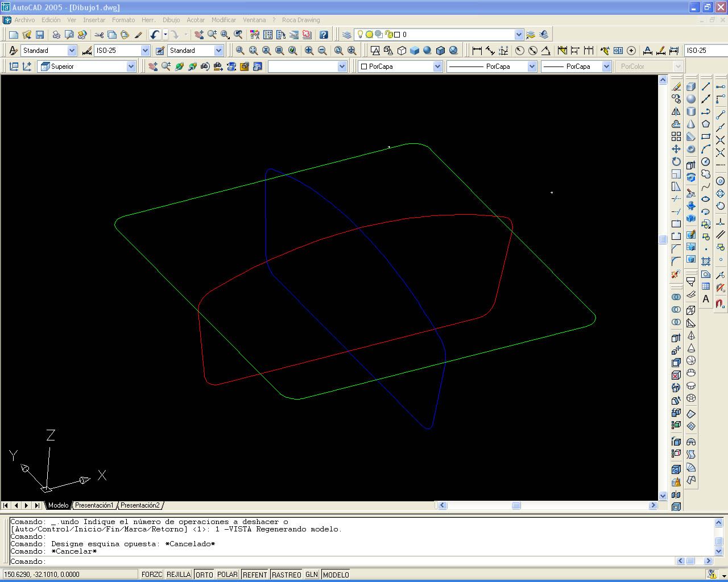Jump to the last layout tab arrow
This screenshot has width=728, height=582.
tap(37, 505)
